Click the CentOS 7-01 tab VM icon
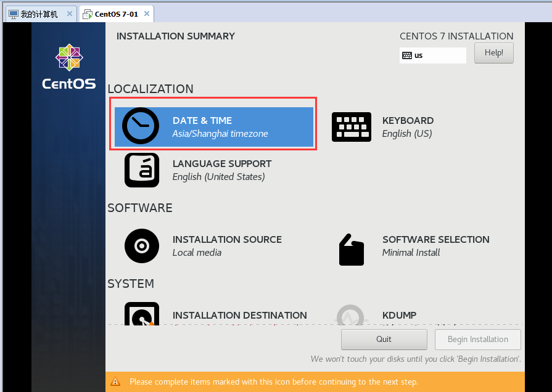Viewport: 552px width, 392px height. [x=88, y=14]
